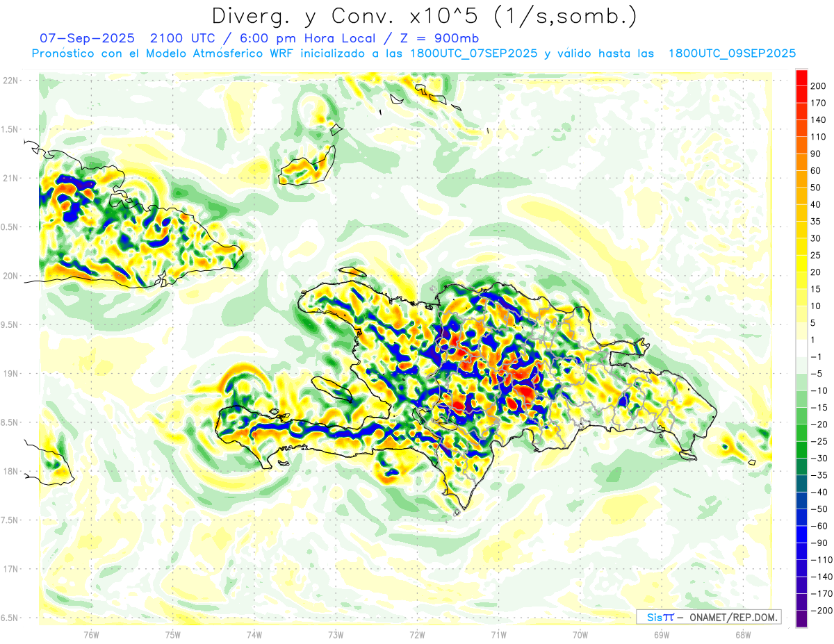This screenshot has width=834, height=644.
Task: Click the '75W' longitude label
Action: (173, 635)
